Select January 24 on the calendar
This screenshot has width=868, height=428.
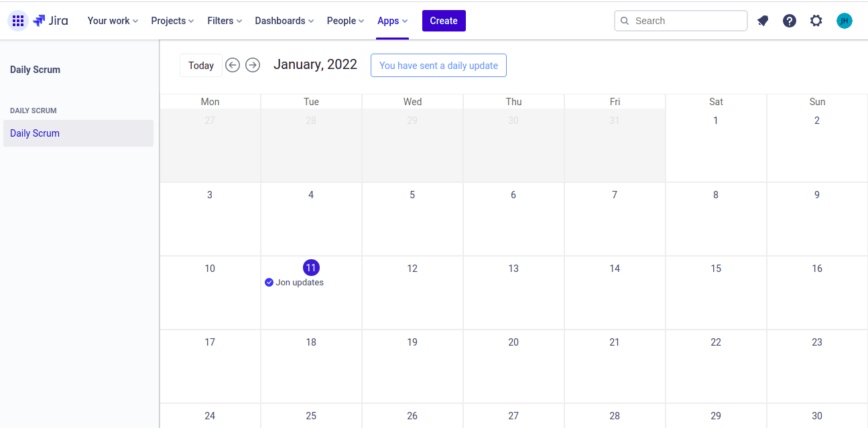(210, 416)
